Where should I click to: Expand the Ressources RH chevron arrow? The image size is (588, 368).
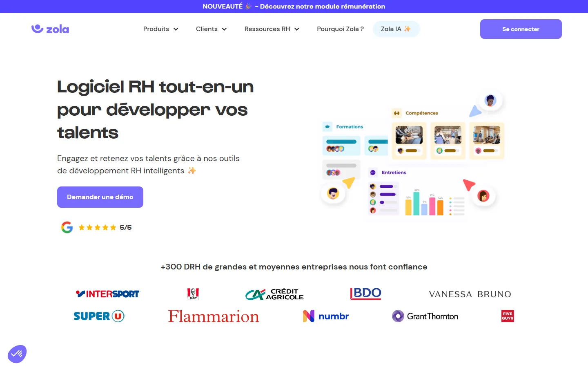(x=297, y=29)
